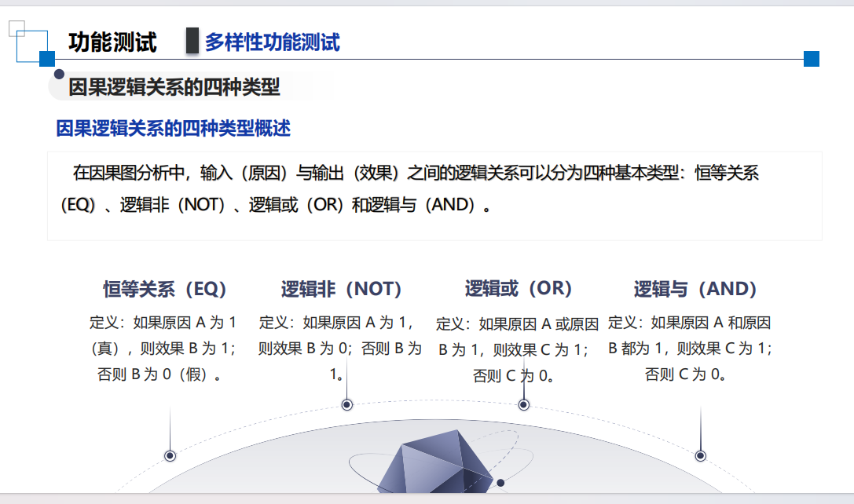Viewport: 854px width, 504px height.
Task: Click the circular marker below the EQ column
Action: [170, 455]
